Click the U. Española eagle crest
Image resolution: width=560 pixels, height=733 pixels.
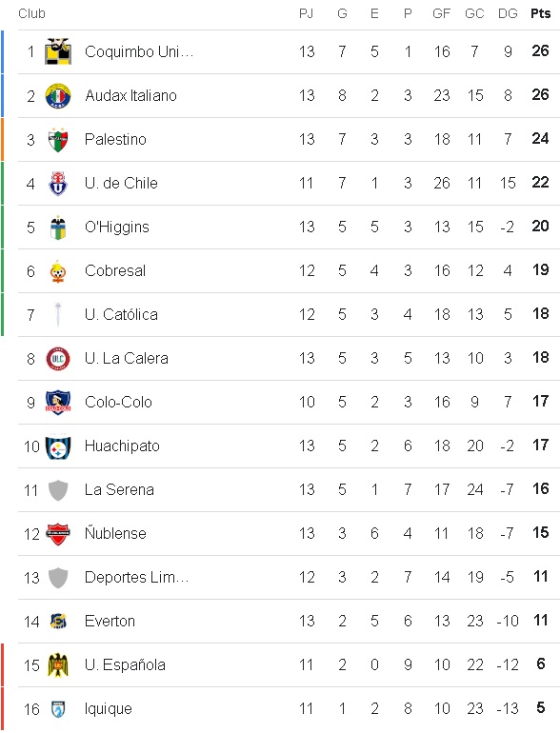(58, 665)
